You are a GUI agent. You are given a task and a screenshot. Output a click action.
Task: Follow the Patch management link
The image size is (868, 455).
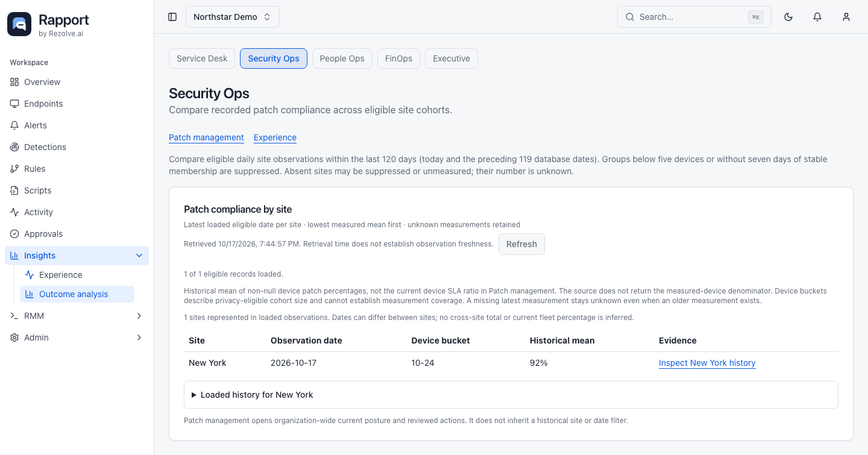206,137
